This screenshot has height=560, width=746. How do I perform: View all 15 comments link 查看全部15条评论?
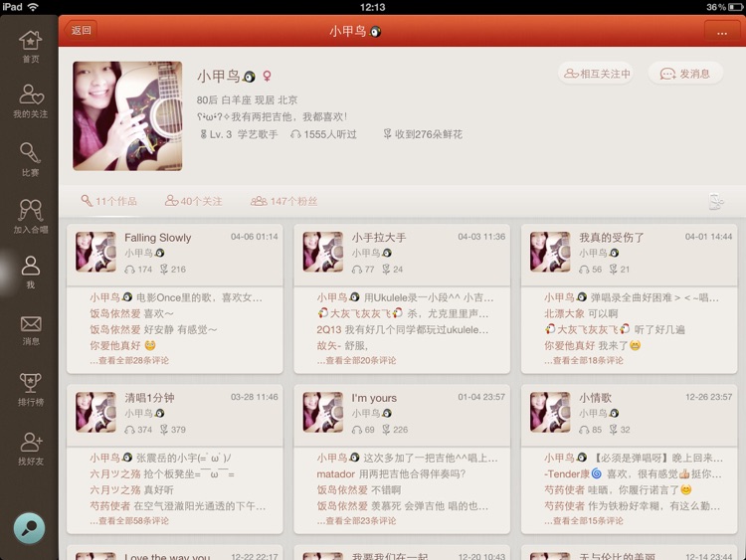coord(584,521)
